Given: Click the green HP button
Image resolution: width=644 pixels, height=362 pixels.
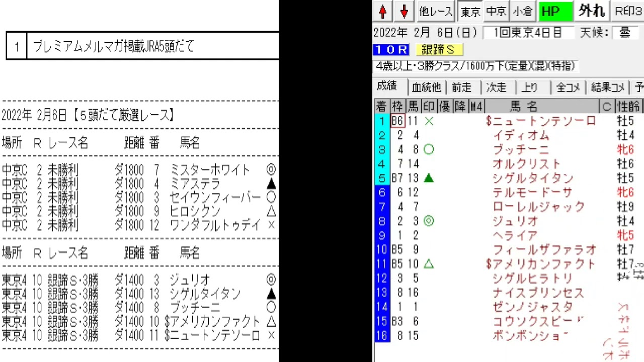Looking at the screenshot, I should point(555,12).
